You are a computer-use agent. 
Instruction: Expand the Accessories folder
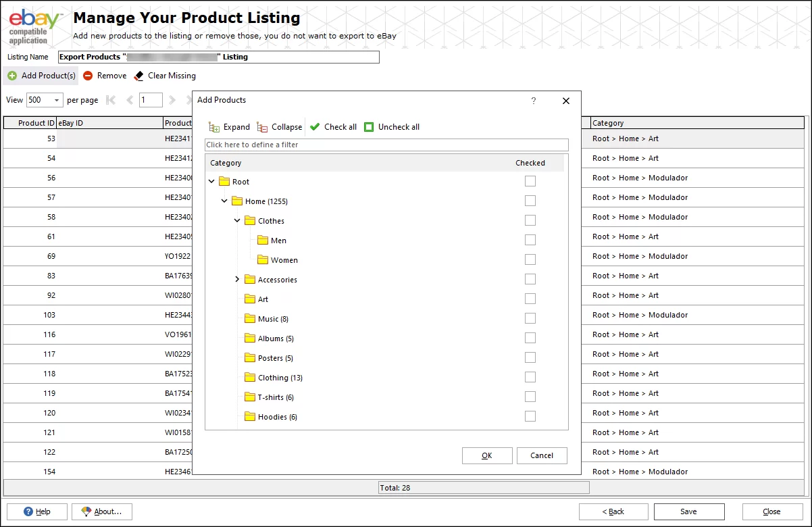237,279
